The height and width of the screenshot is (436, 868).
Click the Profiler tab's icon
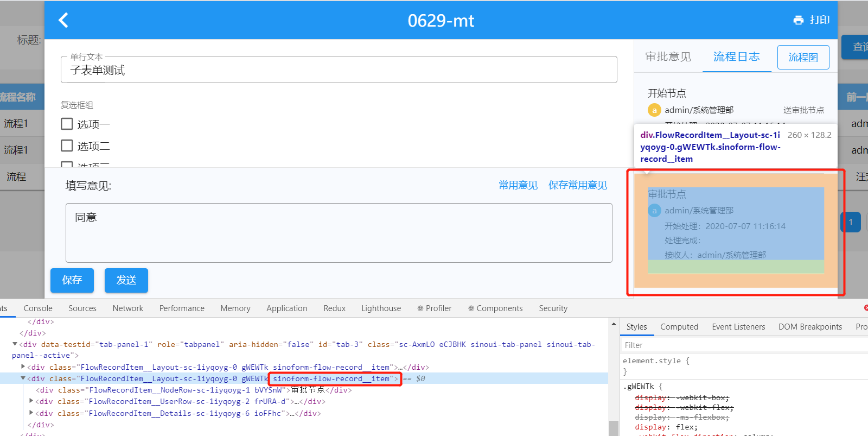pyautogui.click(x=420, y=308)
